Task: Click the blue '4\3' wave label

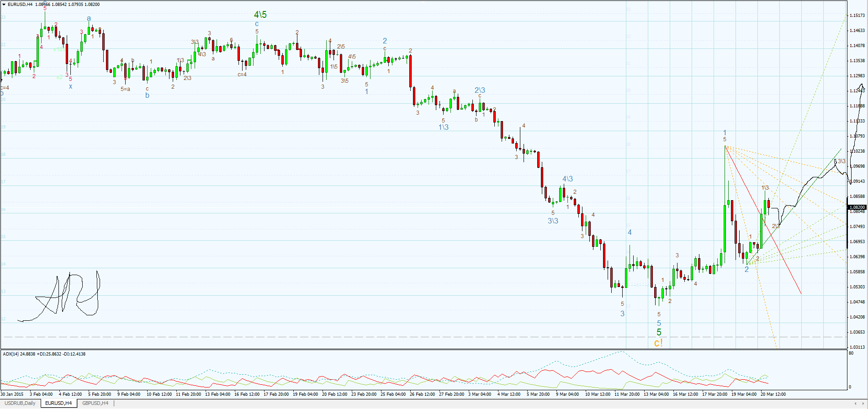Action: click(567, 179)
